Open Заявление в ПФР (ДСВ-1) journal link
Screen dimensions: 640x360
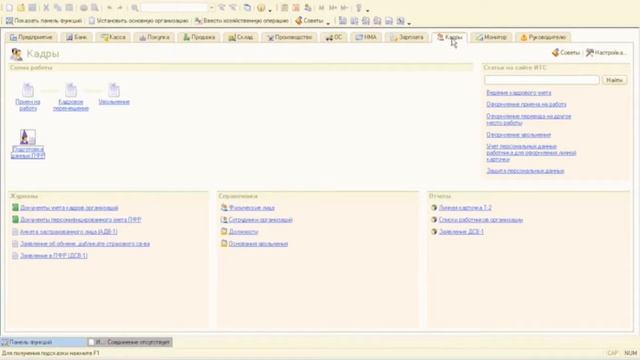tap(54, 256)
